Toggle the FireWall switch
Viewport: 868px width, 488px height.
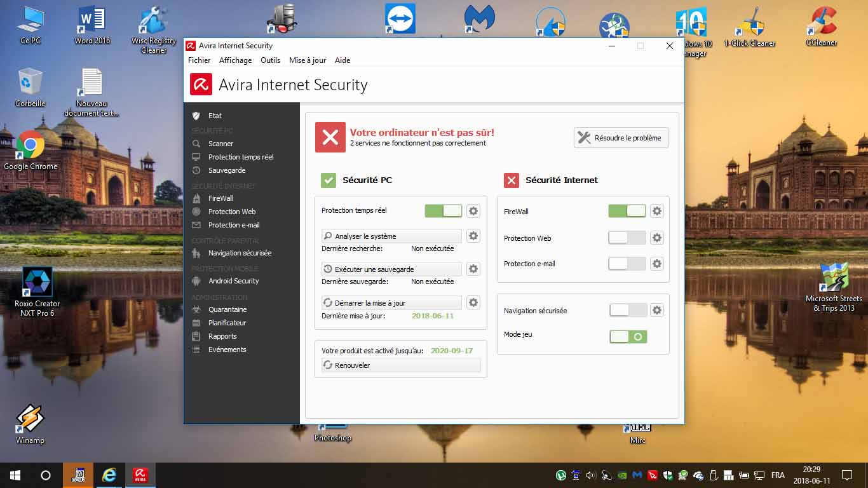[x=627, y=211]
